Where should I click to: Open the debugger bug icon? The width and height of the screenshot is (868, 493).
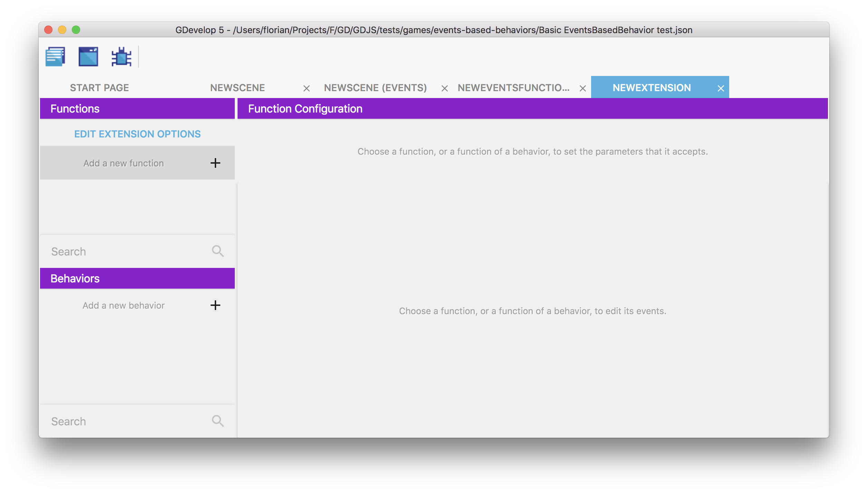(x=121, y=56)
